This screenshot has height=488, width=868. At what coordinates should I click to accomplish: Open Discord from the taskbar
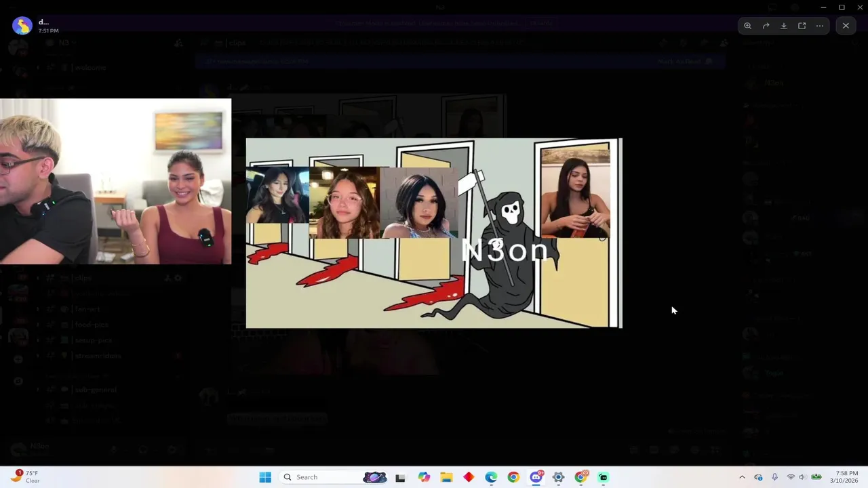pyautogui.click(x=536, y=477)
